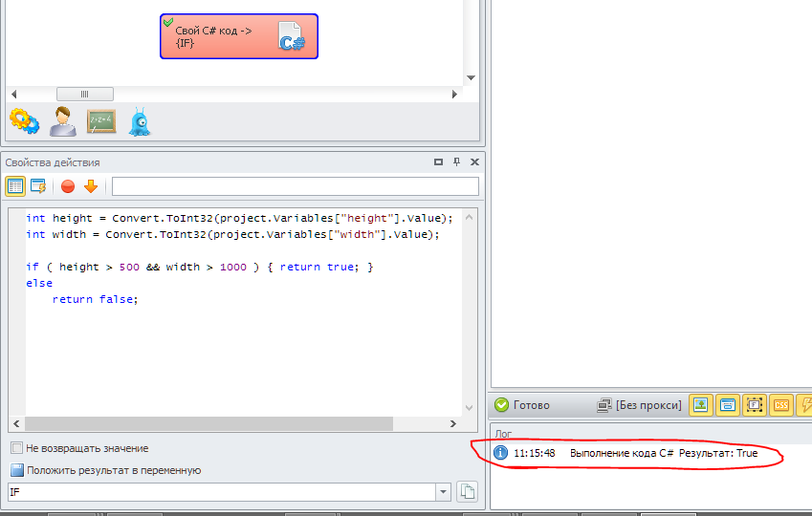Click canvas scroll right arrow
The height and width of the screenshot is (516, 812).
pos(454,95)
